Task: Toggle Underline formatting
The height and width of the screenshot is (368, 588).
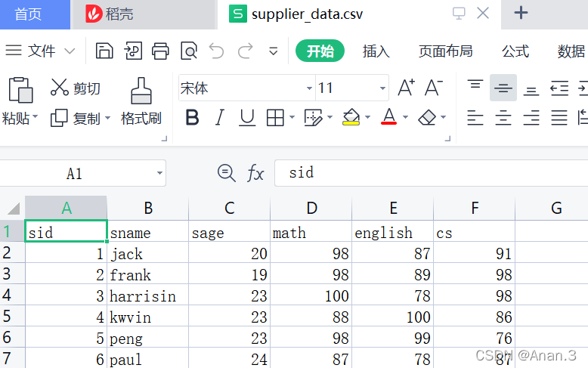Action: (247, 118)
